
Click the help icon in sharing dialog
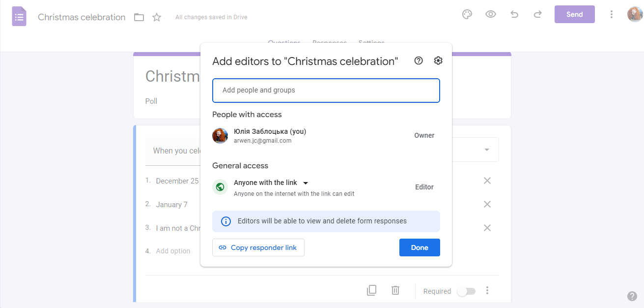tap(419, 61)
